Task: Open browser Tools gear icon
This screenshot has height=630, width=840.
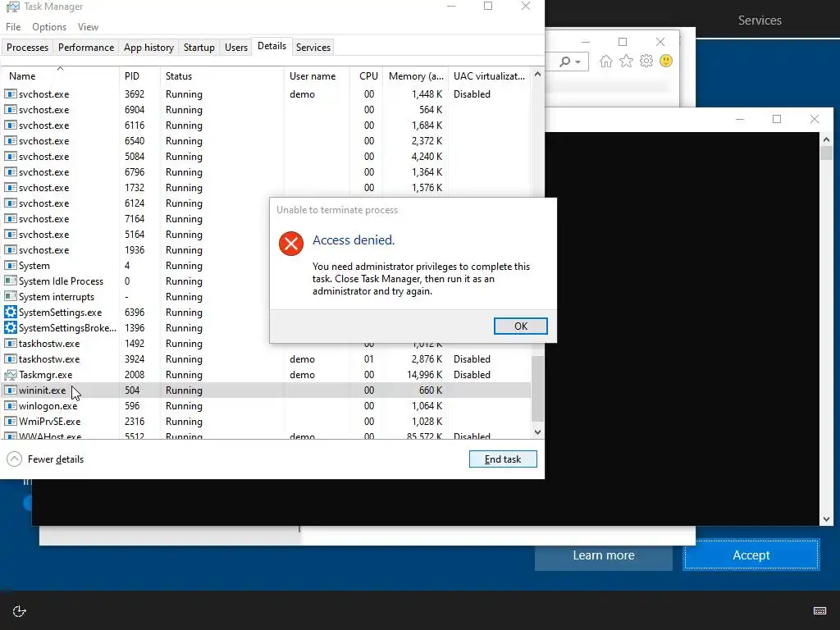Action: tap(646, 61)
